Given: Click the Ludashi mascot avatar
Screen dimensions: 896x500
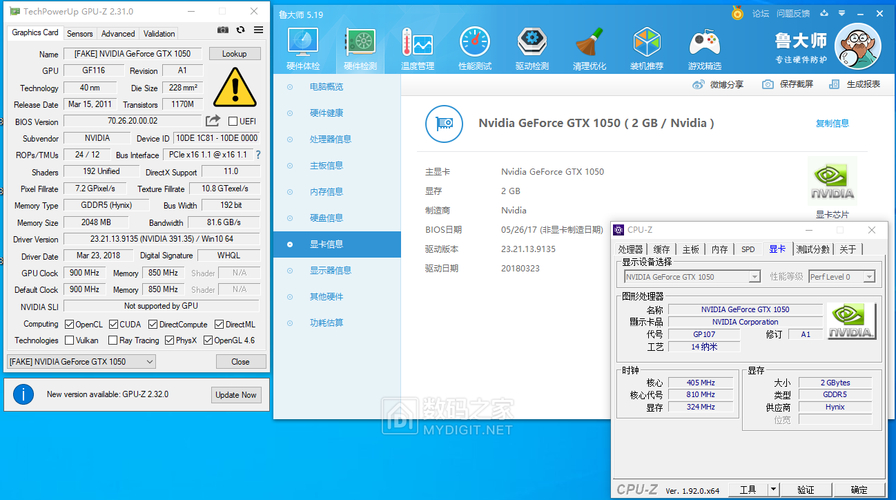Looking at the screenshot, I should pyautogui.click(x=857, y=46).
